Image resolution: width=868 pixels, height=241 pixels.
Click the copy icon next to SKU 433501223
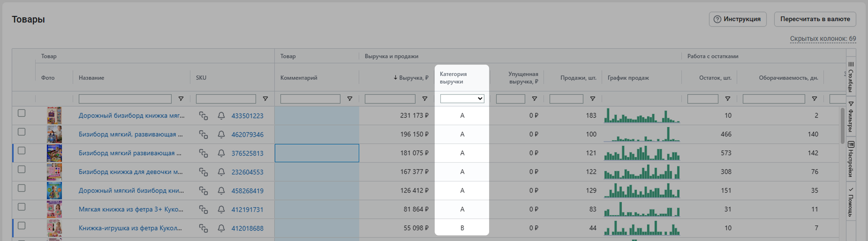203,116
